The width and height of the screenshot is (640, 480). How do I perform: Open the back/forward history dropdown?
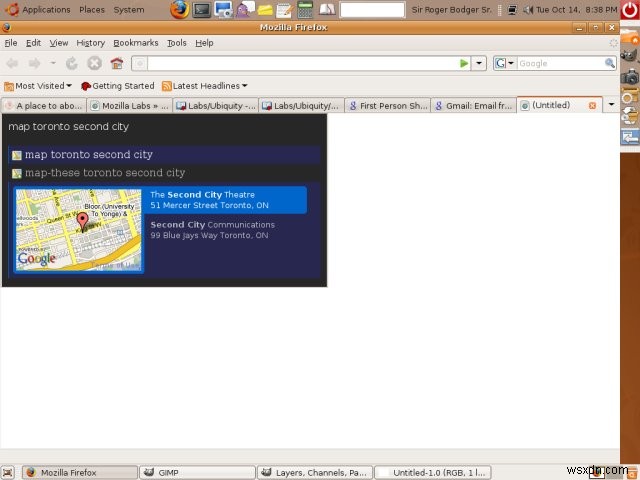coord(53,63)
